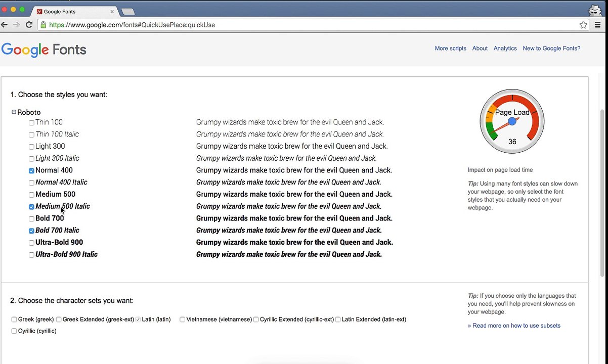Select the Google Fonts browser tab

tap(75, 11)
